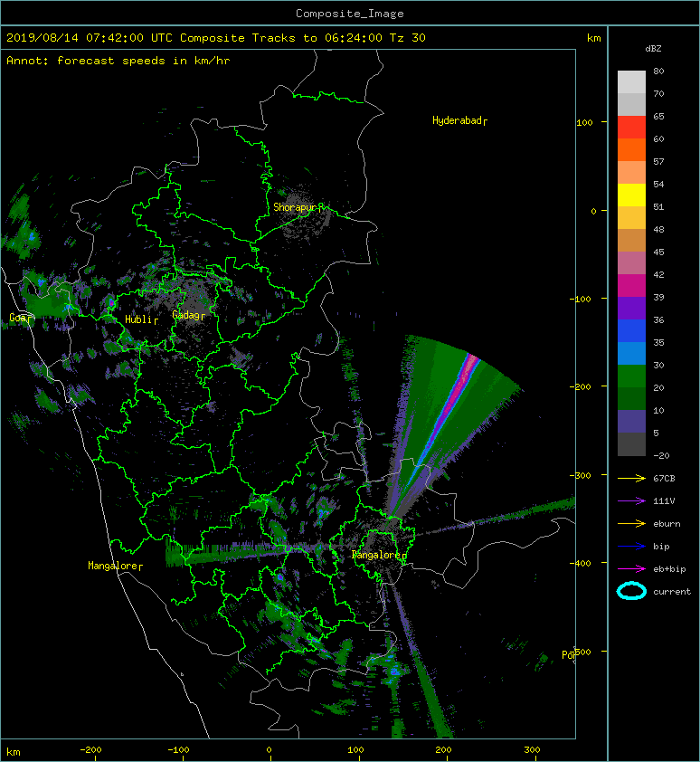Select the red swatch between 65 and 60
The image size is (700, 762).
pos(631,128)
